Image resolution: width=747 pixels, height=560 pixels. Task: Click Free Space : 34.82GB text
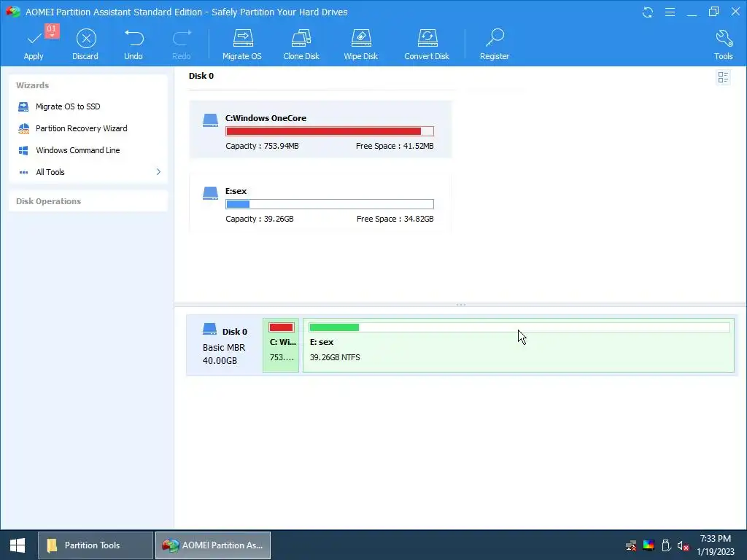click(x=395, y=219)
